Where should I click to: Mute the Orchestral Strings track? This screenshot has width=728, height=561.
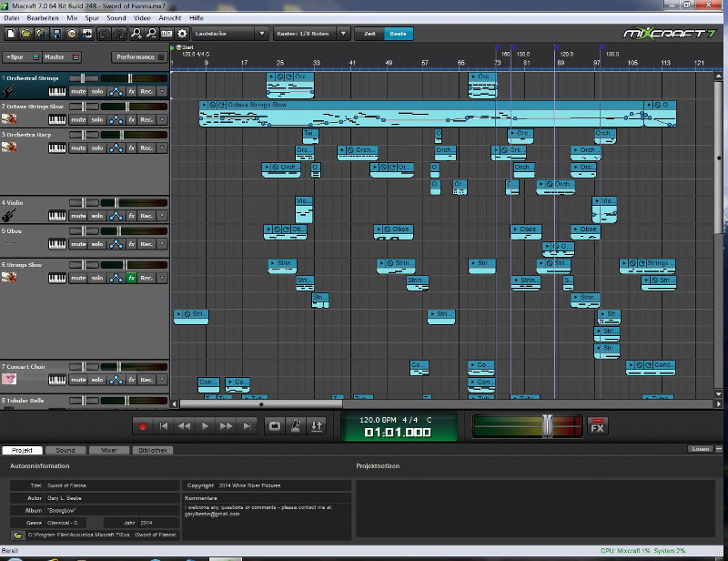[x=78, y=92]
